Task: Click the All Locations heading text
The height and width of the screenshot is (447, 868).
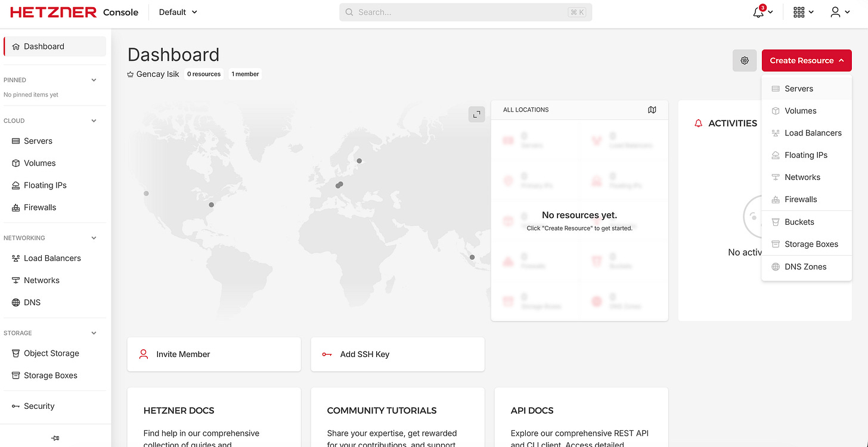Action: click(x=526, y=110)
